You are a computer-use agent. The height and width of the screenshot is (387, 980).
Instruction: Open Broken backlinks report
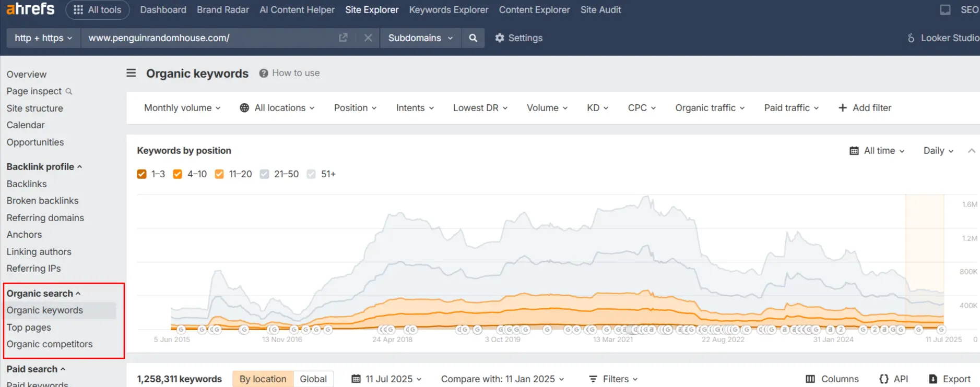tap(42, 201)
